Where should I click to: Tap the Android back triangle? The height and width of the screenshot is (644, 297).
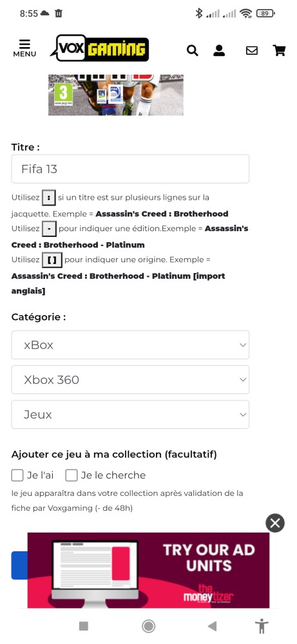[x=212, y=627]
